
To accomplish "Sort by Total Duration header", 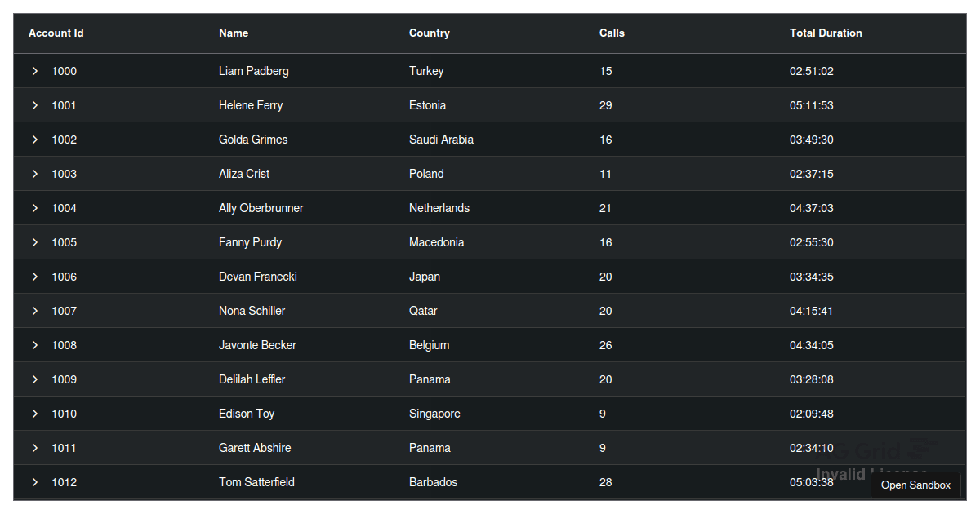I will pyautogui.click(x=826, y=33).
